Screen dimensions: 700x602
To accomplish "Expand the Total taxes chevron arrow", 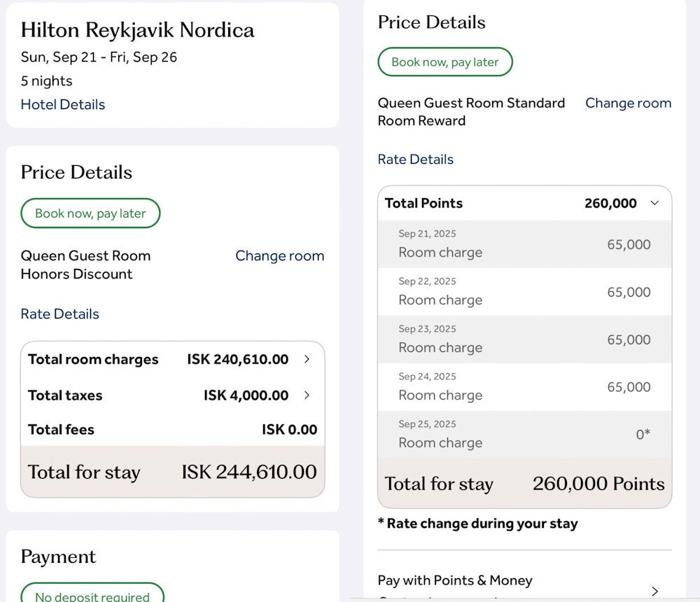I will click(x=307, y=395).
